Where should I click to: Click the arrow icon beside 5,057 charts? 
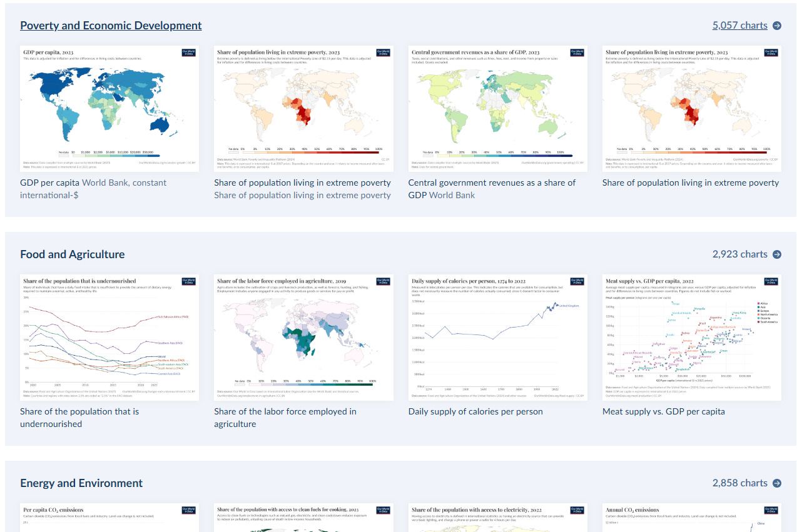point(777,26)
